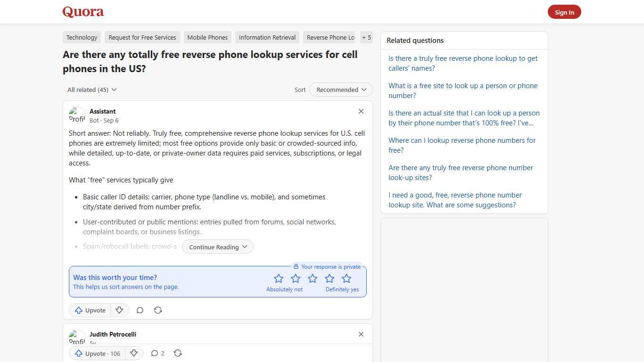The height and width of the screenshot is (362, 644).
Task: Click the '+ 5' topics chip
Action: (x=366, y=37)
